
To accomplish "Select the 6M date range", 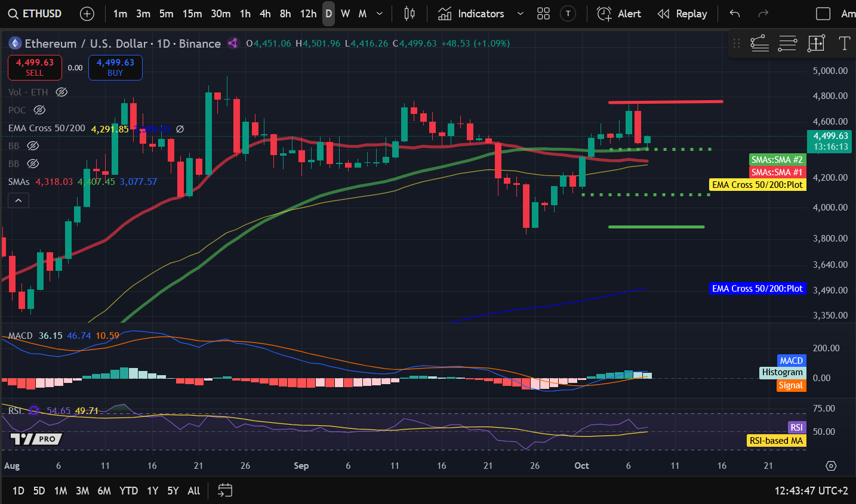I will (104, 490).
